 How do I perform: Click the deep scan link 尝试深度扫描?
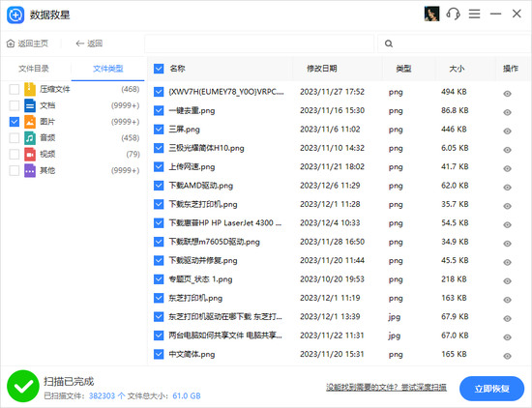pos(424,388)
